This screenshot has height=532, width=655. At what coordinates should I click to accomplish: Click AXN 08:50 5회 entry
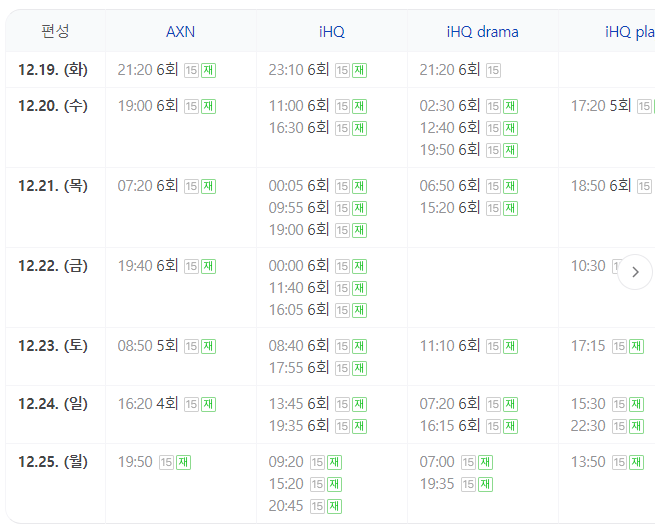167,346
